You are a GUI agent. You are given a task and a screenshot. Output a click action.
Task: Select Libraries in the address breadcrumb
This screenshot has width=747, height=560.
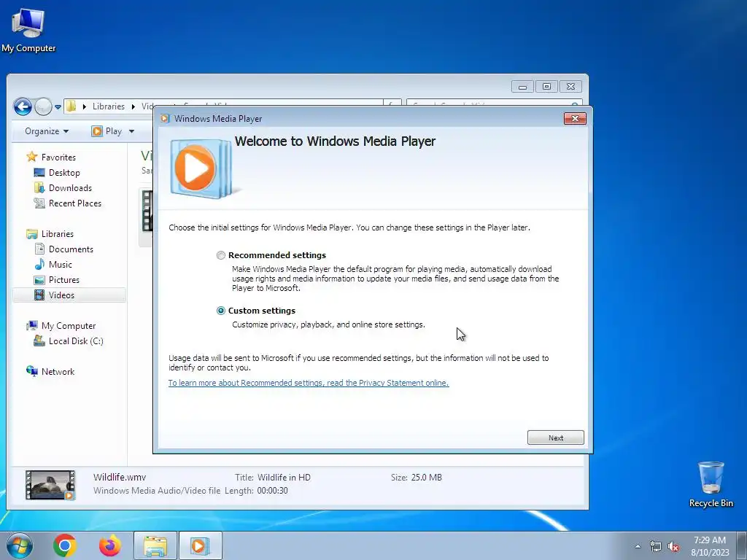(x=109, y=106)
